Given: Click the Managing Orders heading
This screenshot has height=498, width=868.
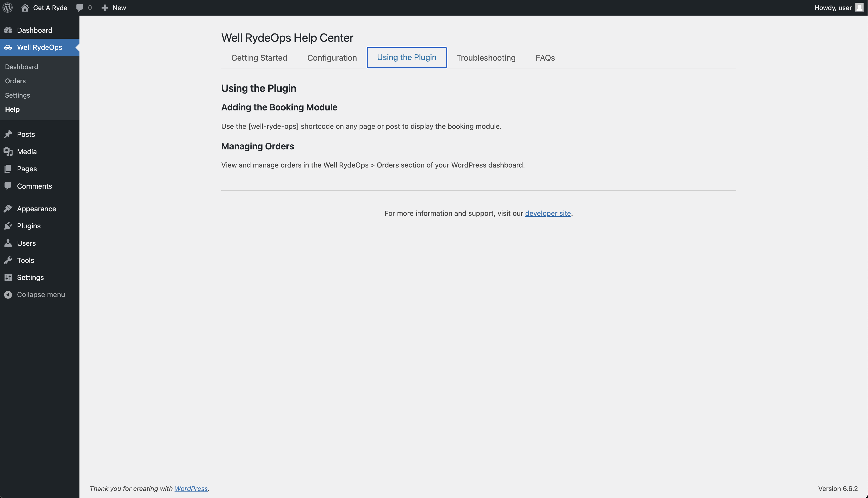Looking at the screenshot, I should coord(257,146).
